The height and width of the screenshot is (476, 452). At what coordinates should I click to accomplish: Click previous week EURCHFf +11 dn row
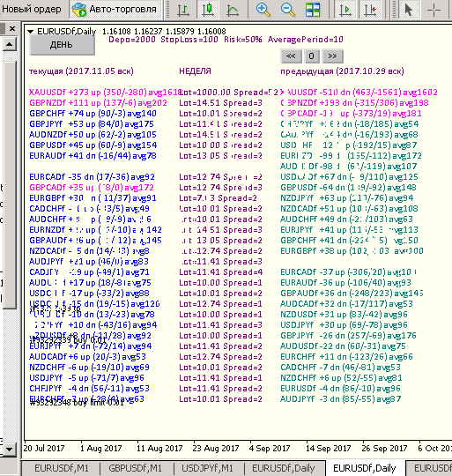347,357
